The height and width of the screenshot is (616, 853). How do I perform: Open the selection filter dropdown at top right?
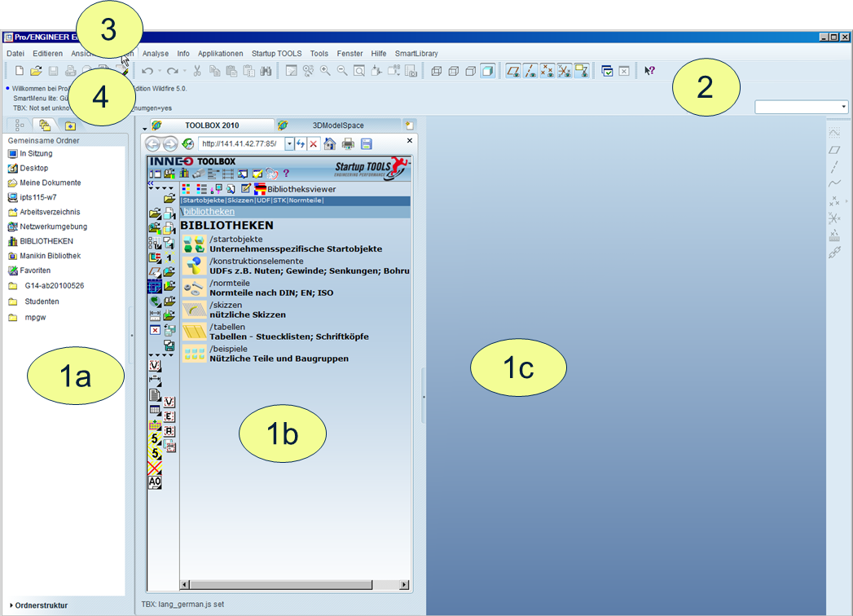[844, 107]
